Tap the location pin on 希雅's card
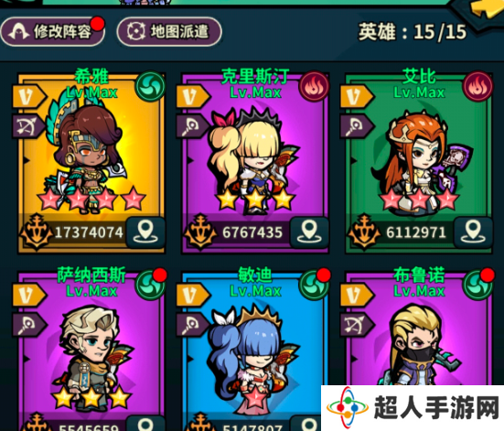This screenshot has width=504, height=431. tap(145, 232)
